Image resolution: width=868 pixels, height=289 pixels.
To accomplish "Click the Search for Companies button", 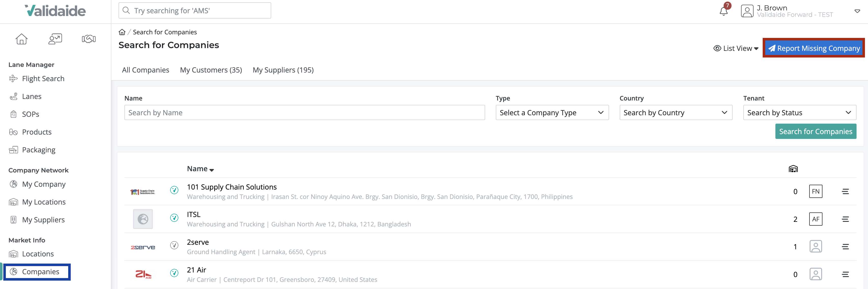I will click(815, 131).
